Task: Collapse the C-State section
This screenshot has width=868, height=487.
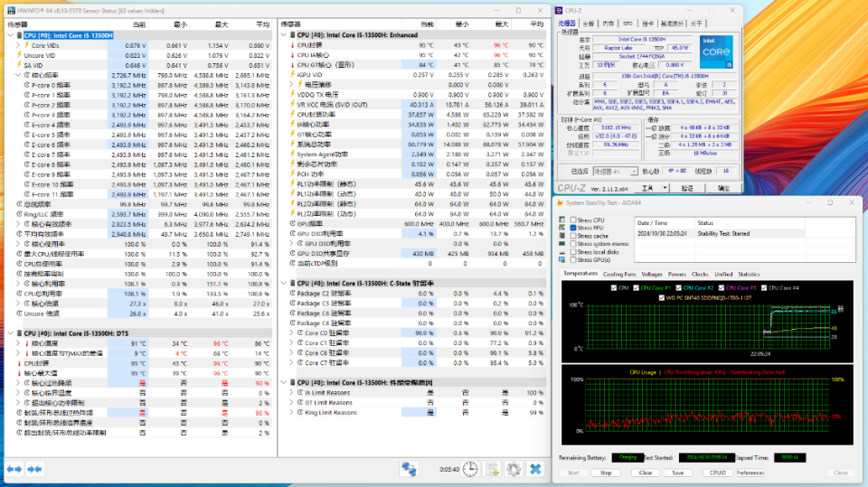Action: pos(284,284)
